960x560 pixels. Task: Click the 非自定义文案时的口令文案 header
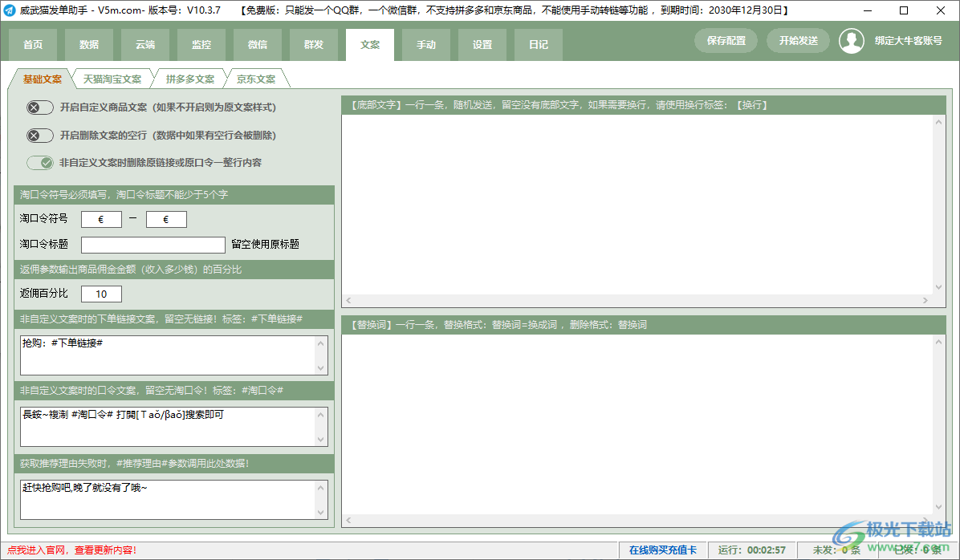[174, 391]
